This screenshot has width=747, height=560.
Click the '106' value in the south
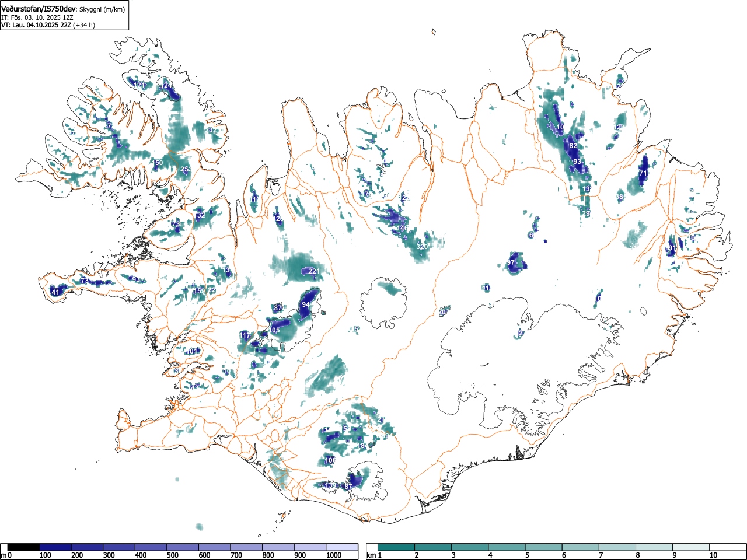tap(330, 460)
